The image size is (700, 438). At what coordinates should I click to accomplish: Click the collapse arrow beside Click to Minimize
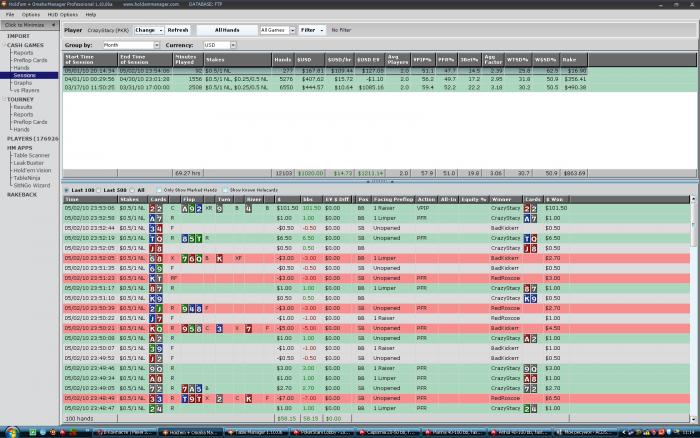coord(54,25)
